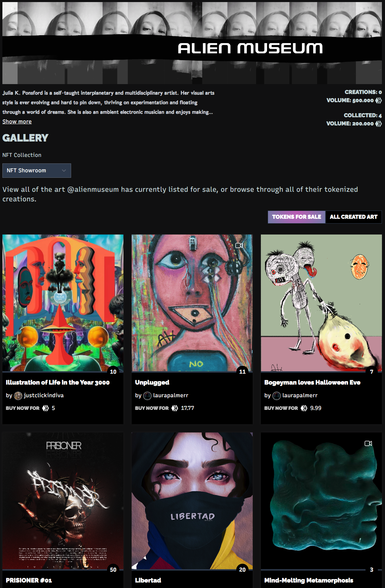Click laurapalmerr avatar under Bogeyman artwork

pos(277,396)
